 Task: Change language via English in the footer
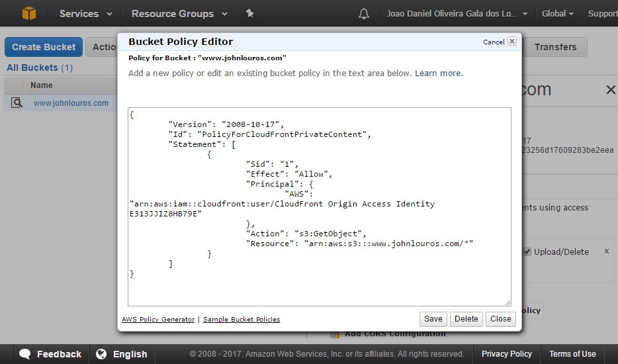point(122,354)
